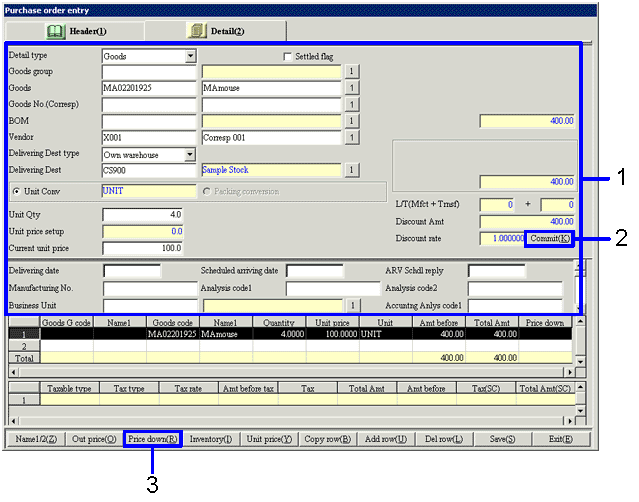Click the goods grid scroll down arrow
The image size is (639, 502).
pos(580,361)
